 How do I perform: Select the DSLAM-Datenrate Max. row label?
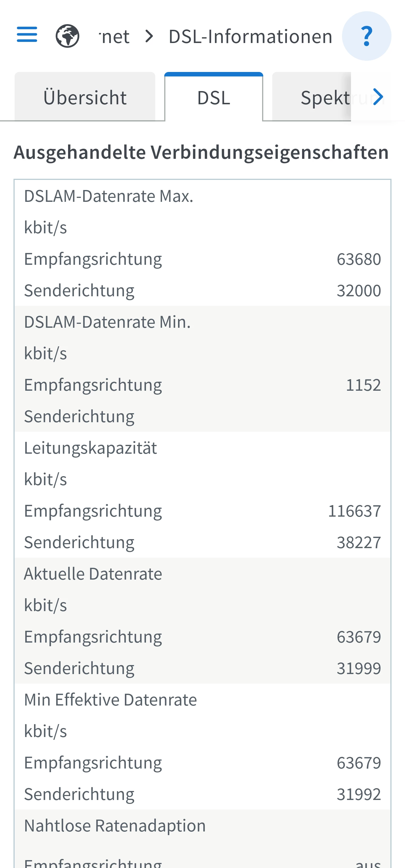pos(109,196)
